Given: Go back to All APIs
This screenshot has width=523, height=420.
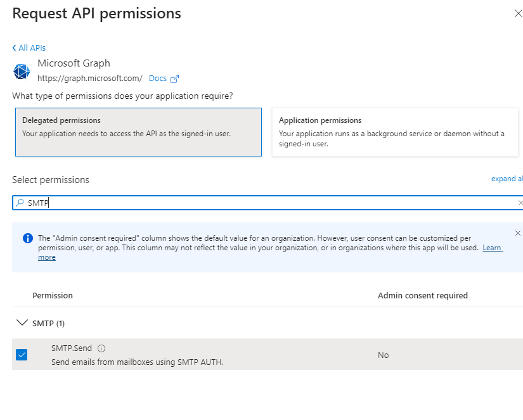Looking at the screenshot, I should 29,48.
